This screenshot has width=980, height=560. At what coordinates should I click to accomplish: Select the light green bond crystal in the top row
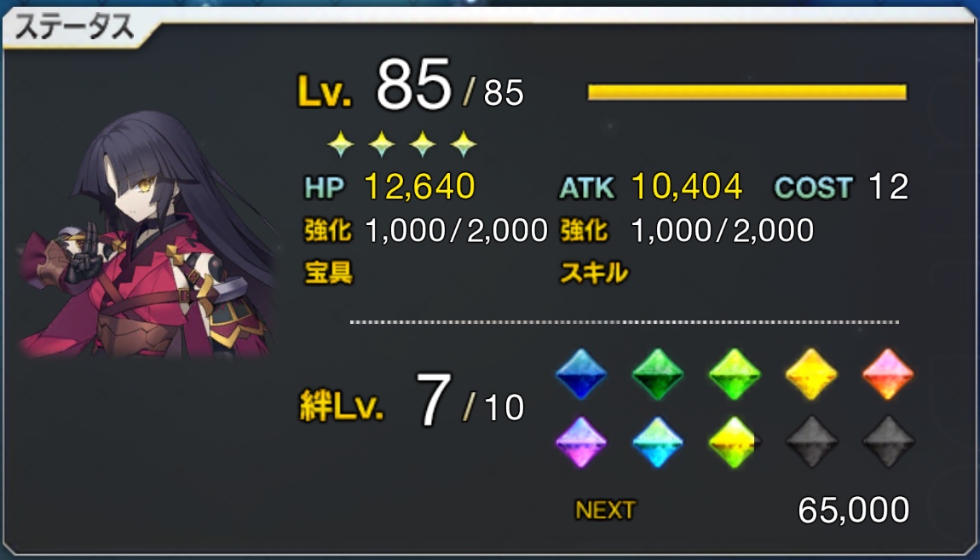pyautogui.click(x=735, y=374)
